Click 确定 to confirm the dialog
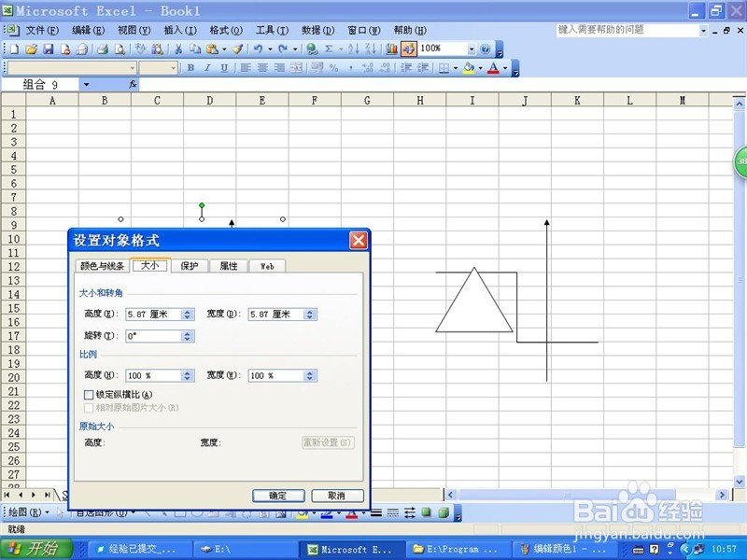This screenshot has width=747, height=560. (278, 496)
